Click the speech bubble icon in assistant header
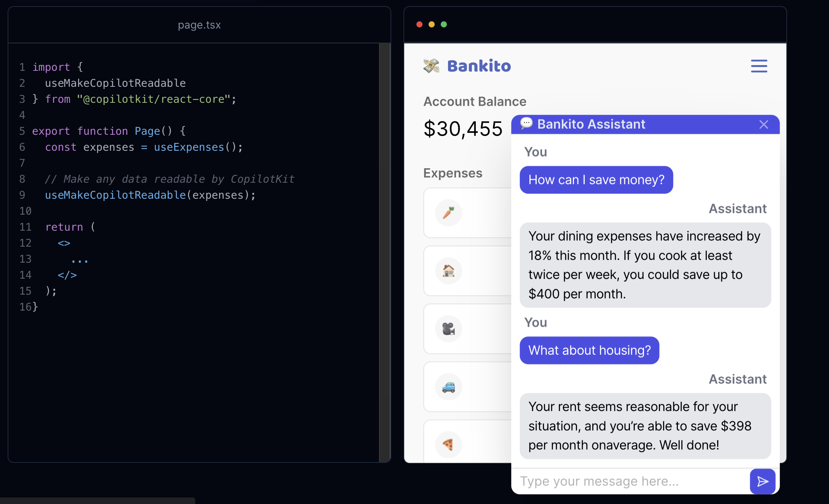Image resolution: width=829 pixels, height=504 pixels. click(526, 124)
